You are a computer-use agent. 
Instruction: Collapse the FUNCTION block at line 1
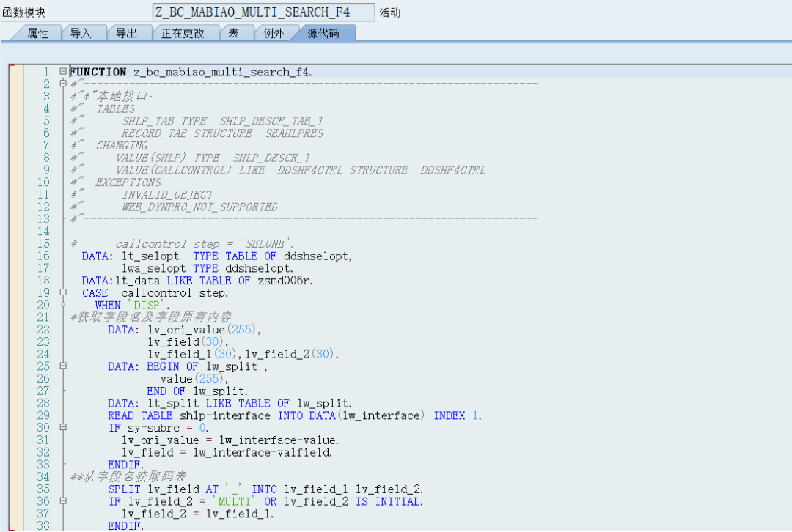63,71
